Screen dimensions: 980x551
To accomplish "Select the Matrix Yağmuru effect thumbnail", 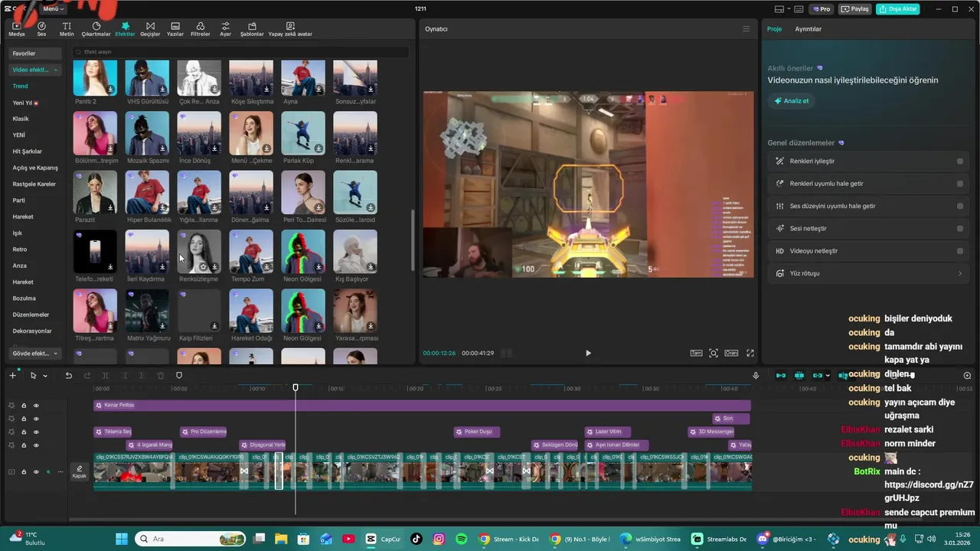I will pos(147,310).
